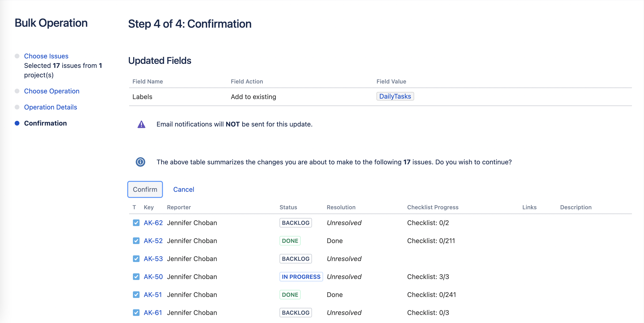The width and height of the screenshot is (644, 323).
Task: Click the DONE status badge for AK-51
Action: tap(290, 295)
